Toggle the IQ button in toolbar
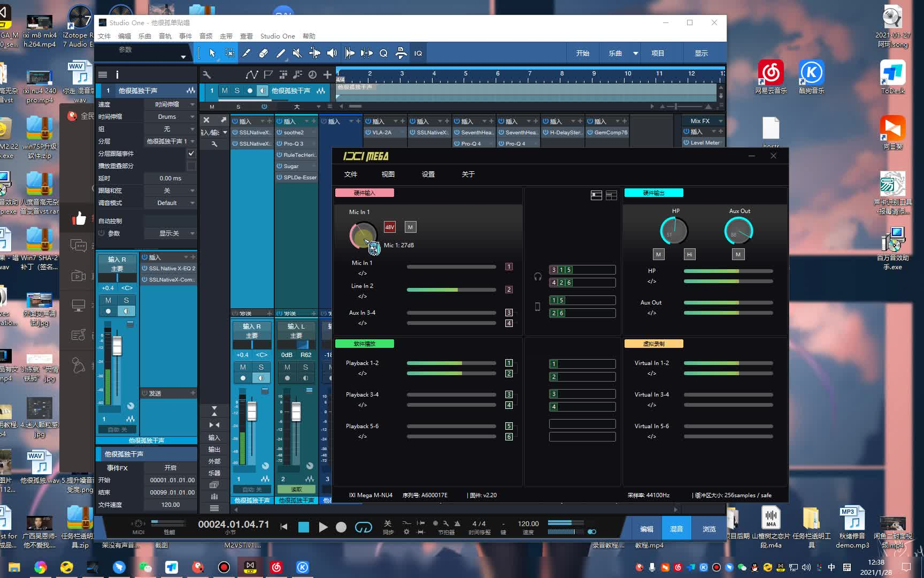This screenshot has height=578, width=924. point(418,53)
